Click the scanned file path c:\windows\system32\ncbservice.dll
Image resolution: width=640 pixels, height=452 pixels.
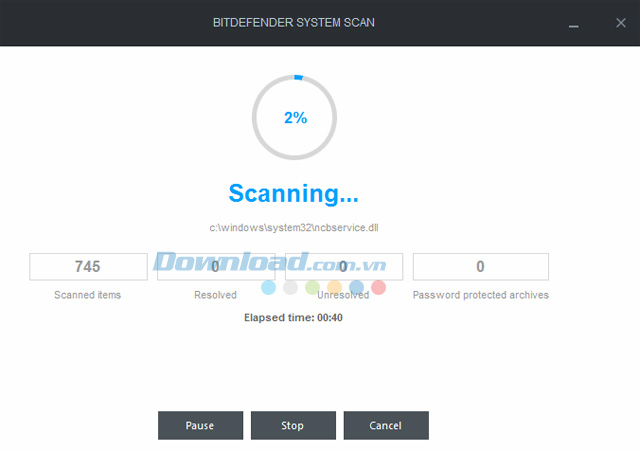294,228
